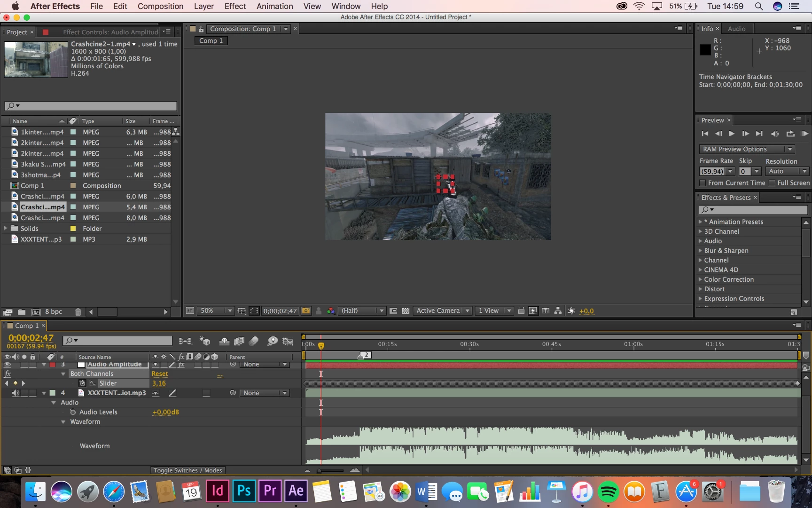Enable From Current Time checkbox
812x508 pixels.
(x=703, y=183)
